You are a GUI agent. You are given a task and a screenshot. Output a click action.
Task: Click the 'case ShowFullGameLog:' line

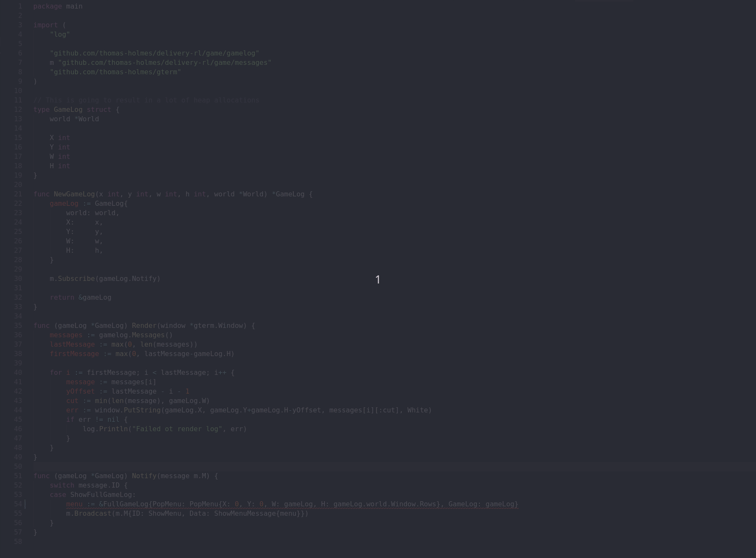pos(93,495)
